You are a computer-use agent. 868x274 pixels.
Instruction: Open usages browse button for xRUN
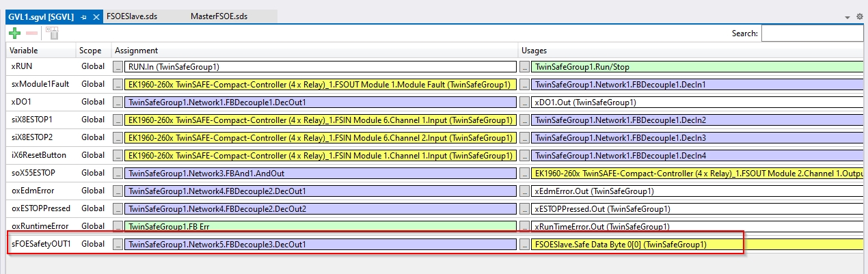pos(524,67)
